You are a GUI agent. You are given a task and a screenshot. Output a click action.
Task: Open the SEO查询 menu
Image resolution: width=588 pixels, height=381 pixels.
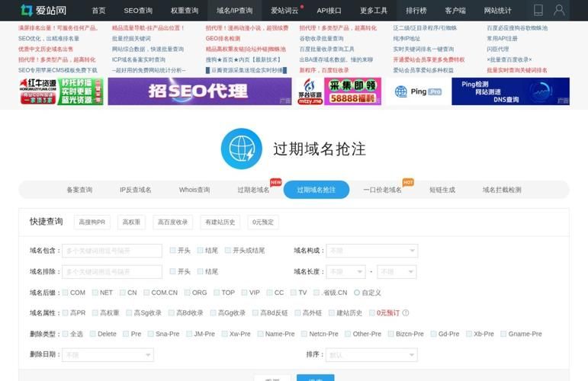coord(138,11)
